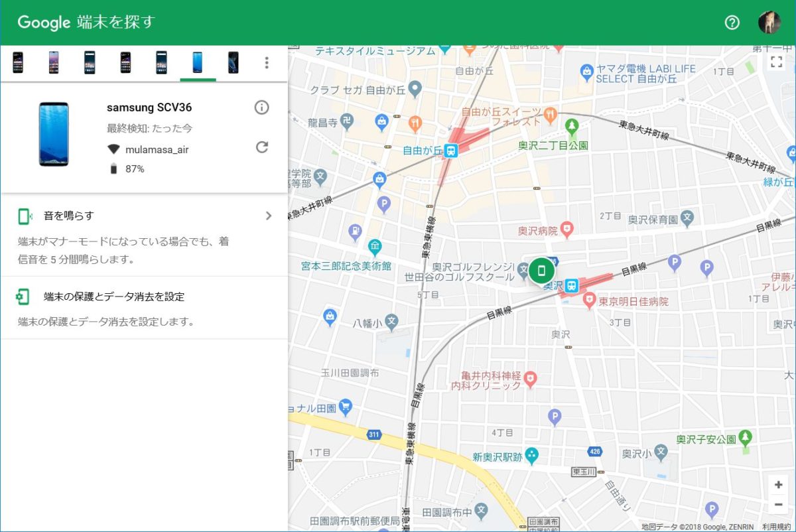Click the route 311 road shield
The image size is (796, 532).
click(x=375, y=433)
